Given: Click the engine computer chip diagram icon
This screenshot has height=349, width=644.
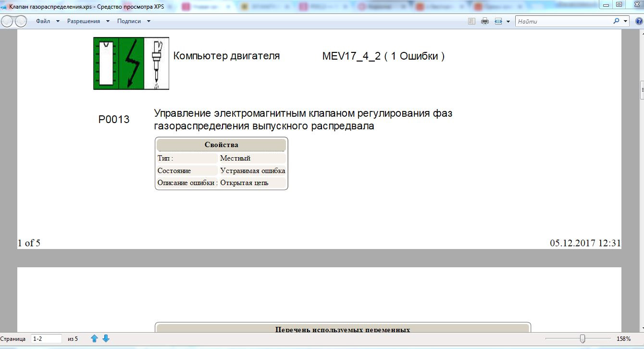Looking at the screenshot, I should (x=106, y=63).
